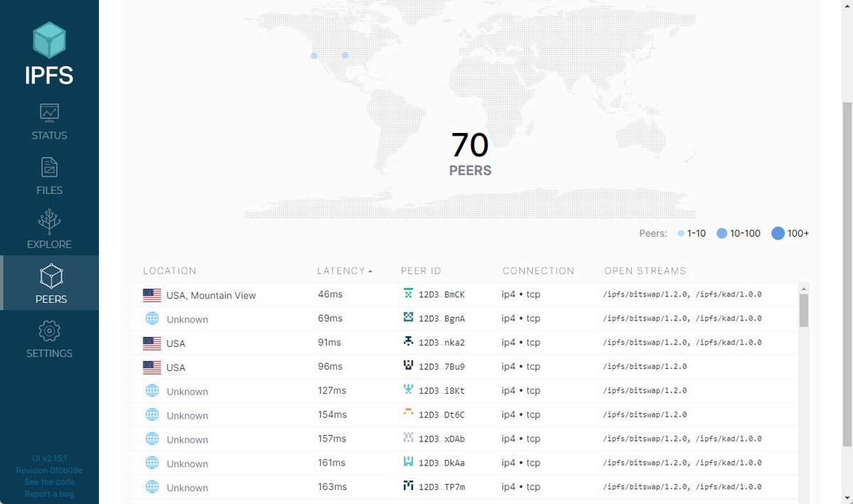Click Unknown location in 157ms row
Image resolution: width=853 pixels, height=504 pixels.
(187, 440)
